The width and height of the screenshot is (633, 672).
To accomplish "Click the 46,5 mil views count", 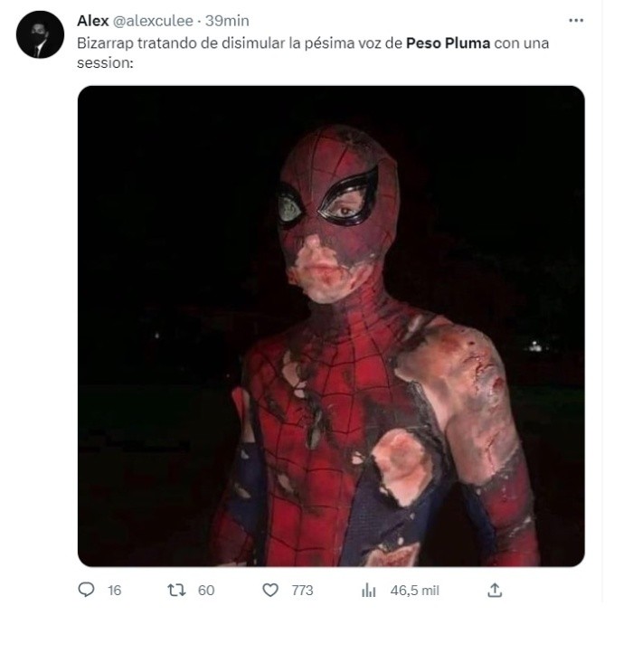I will 415,590.
